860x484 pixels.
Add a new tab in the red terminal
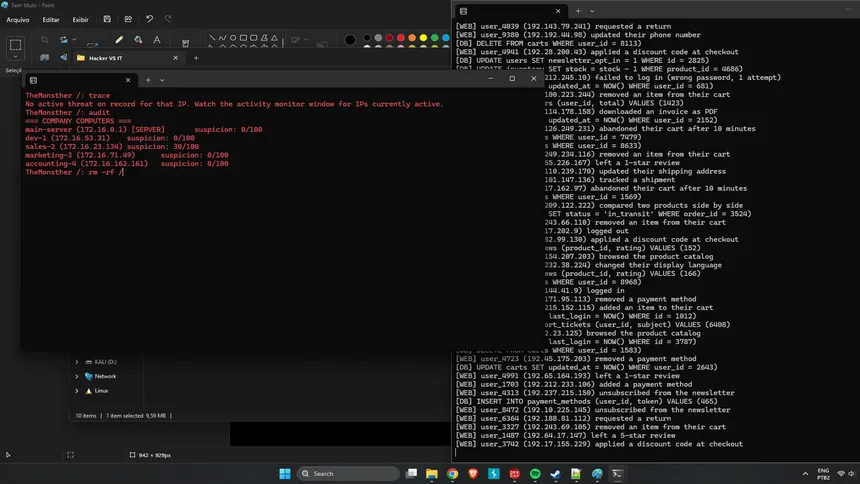(148, 80)
